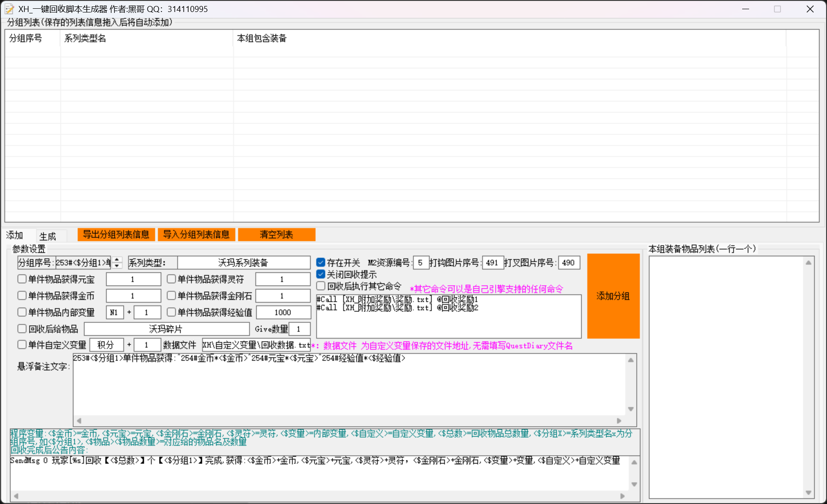Image resolution: width=827 pixels, height=504 pixels.
Task: Toggle the 存在开关 checkbox
Action: [321, 263]
